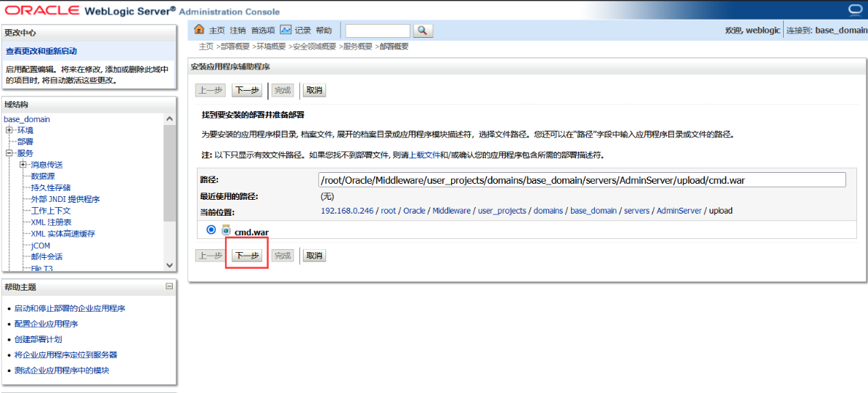
Task: Click 主页 in the breadcrumb trail
Action: tap(206, 46)
